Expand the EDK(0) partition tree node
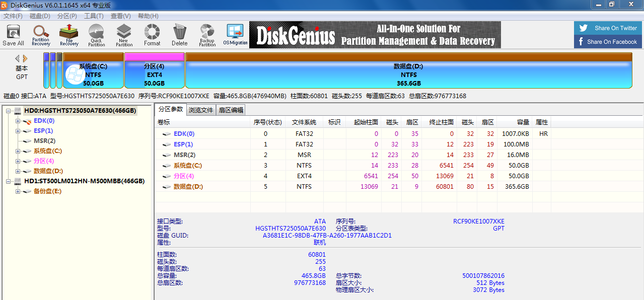 [18, 121]
